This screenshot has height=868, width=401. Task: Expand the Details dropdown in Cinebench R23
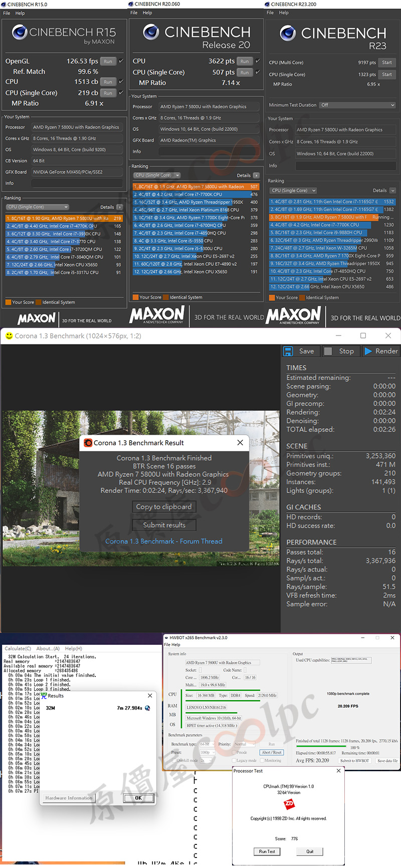(x=392, y=191)
